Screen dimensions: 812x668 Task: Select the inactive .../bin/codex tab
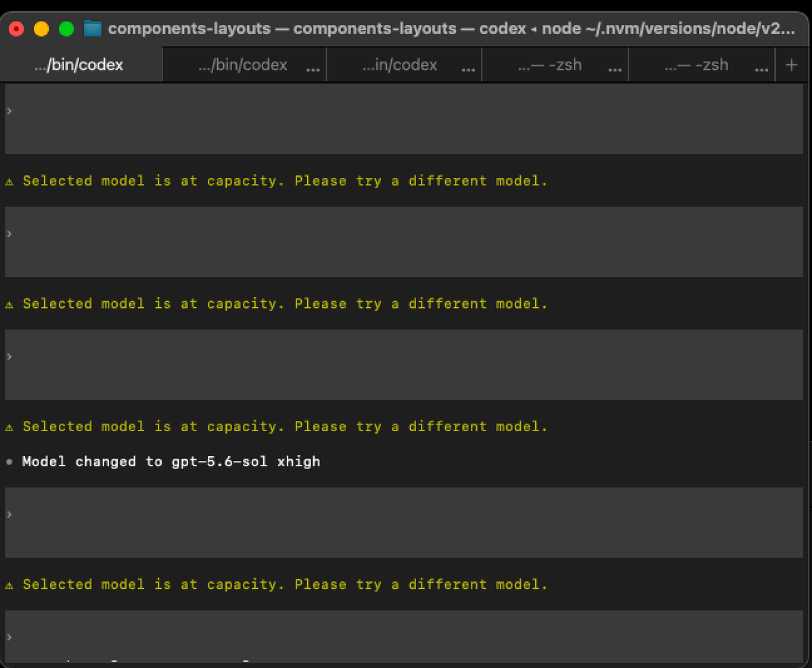pyautogui.click(x=245, y=65)
